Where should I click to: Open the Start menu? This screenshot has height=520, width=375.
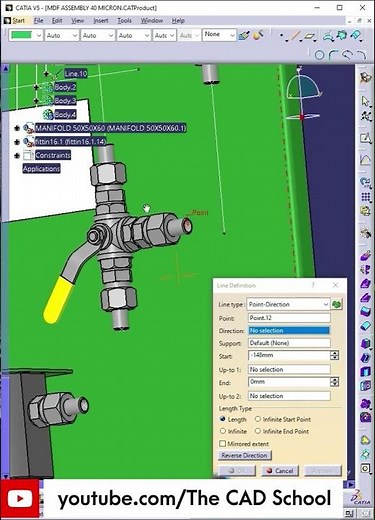18,20
